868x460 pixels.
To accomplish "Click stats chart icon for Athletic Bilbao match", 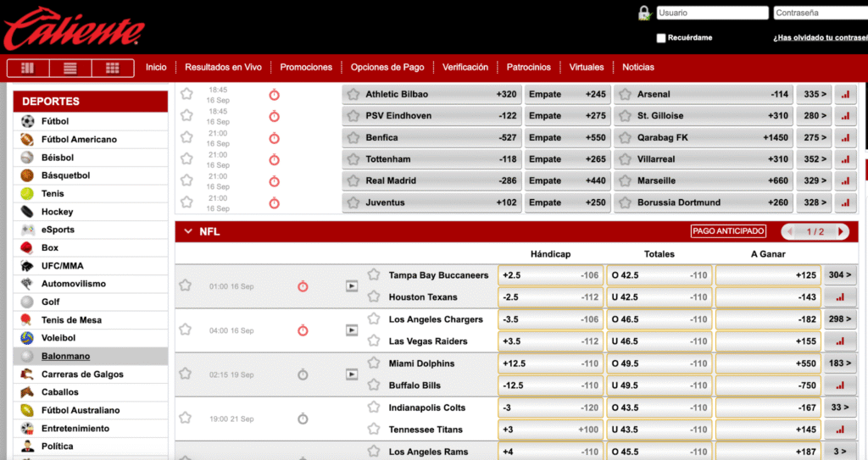I will point(845,94).
